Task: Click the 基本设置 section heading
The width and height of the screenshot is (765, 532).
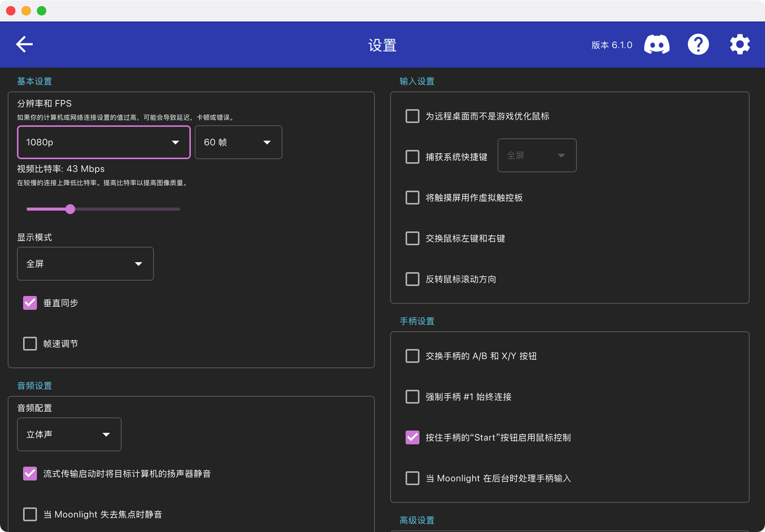Action: 35,81
